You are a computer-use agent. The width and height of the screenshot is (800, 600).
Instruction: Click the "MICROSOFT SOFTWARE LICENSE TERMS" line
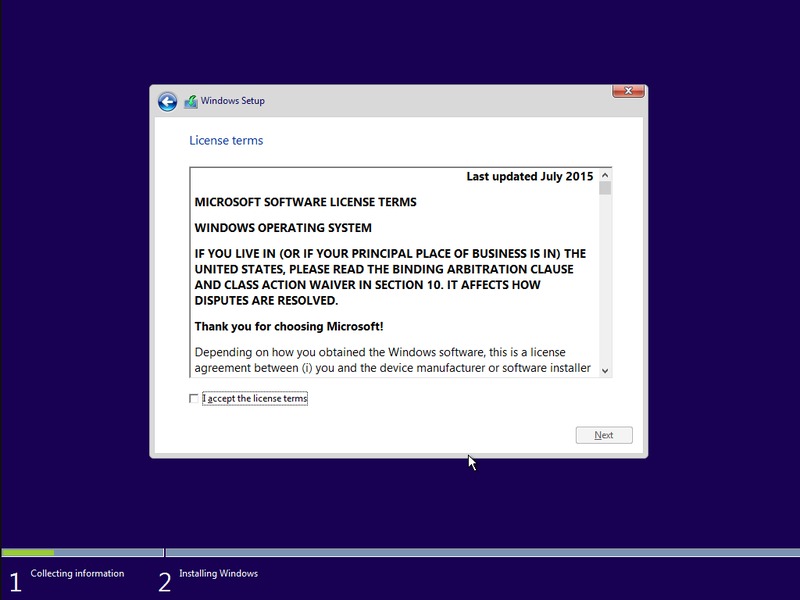[x=305, y=202]
